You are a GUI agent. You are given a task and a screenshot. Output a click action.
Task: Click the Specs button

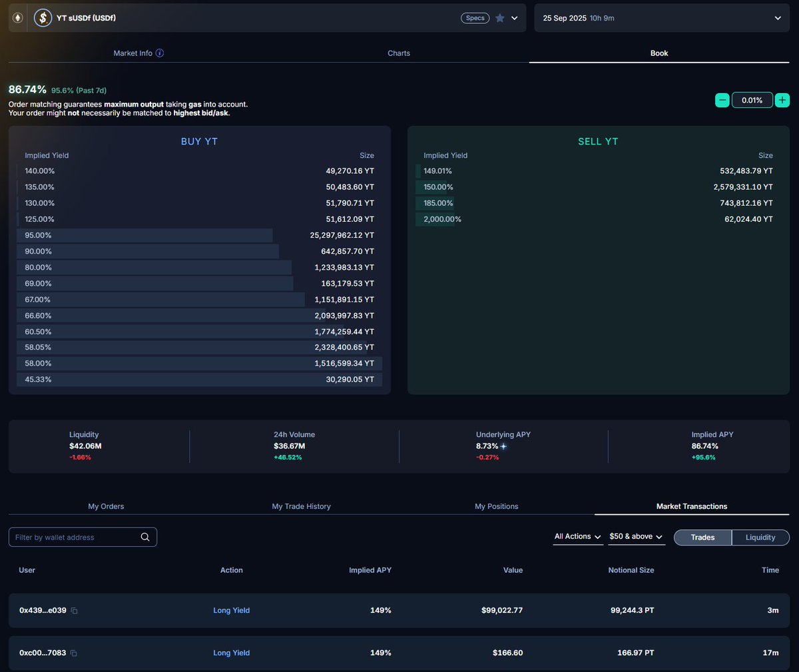[x=475, y=18]
